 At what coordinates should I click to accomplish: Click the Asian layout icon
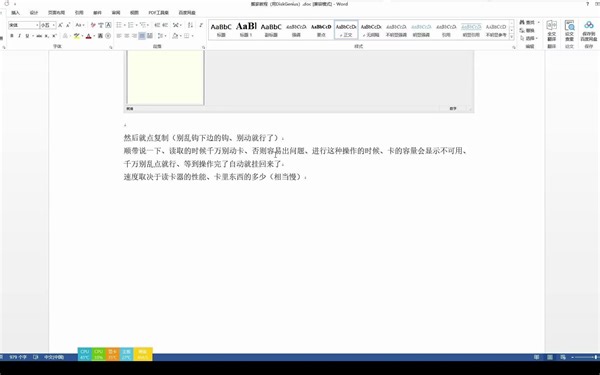click(176, 25)
